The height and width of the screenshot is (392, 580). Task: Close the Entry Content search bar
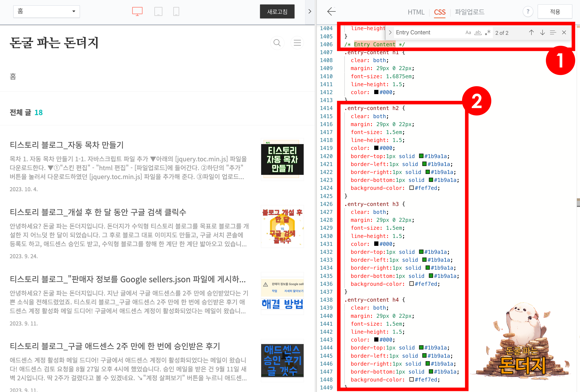564,32
